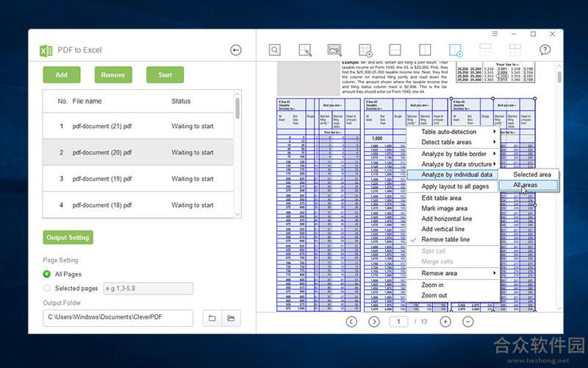
Task: Click the current page number field
Action: click(x=398, y=322)
